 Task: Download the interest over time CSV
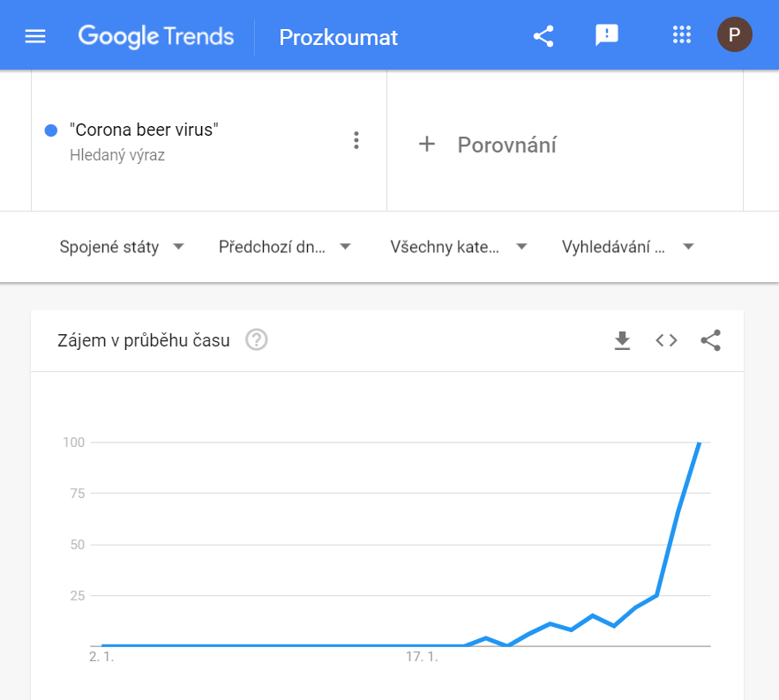(622, 340)
